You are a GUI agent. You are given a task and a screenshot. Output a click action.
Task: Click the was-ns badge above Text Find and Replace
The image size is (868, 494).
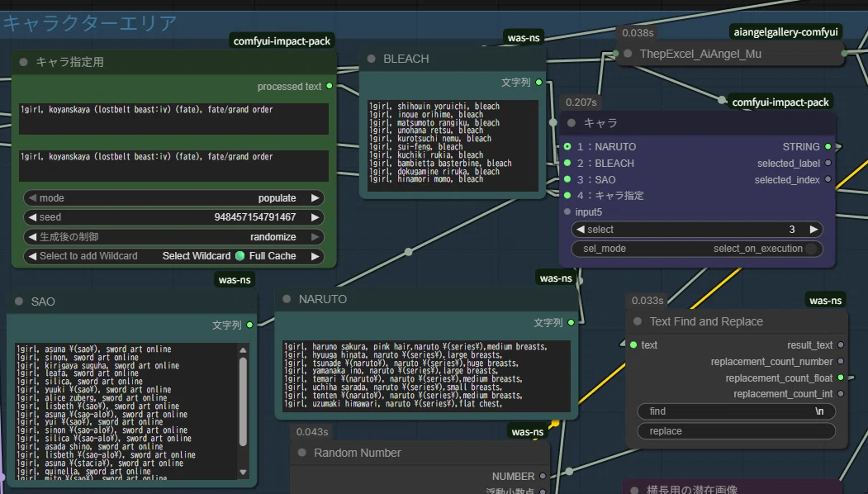(825, 300)
